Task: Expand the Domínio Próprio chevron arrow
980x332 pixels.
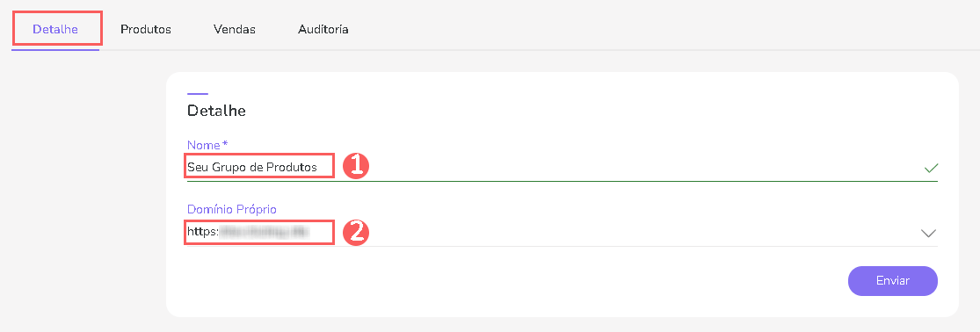Action: [x=929, y=234]
